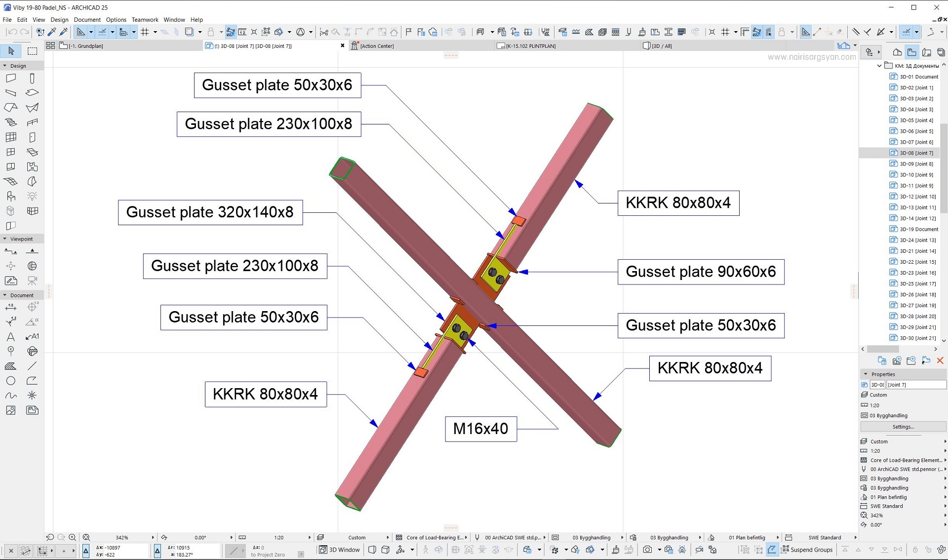Image resolution: width=948 pixels, height=560 pixels.
Task: Collapse the Viewpoint toolbox section
Action: point(5,239)
